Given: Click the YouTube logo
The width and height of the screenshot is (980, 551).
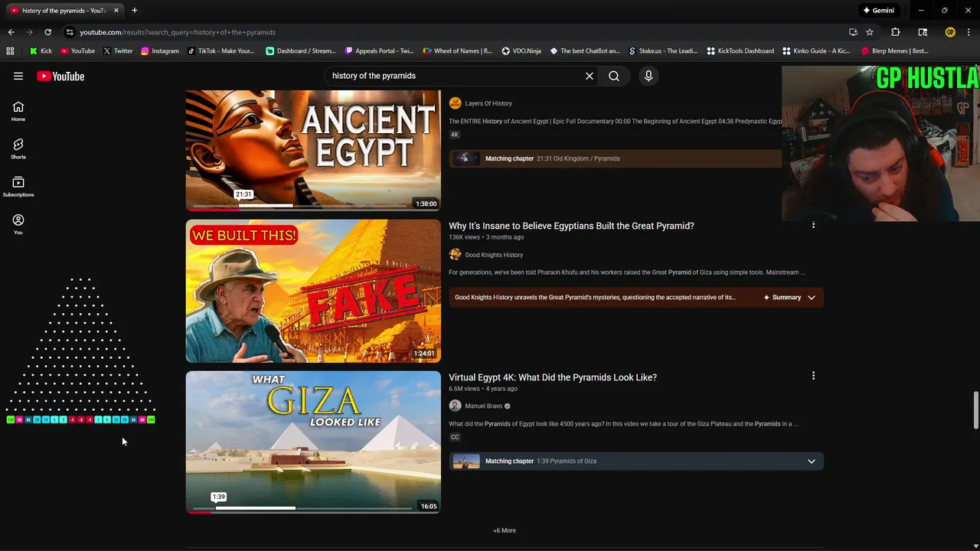Looking at the screenshot, I should pyautogui.click(x=60, y=76).
